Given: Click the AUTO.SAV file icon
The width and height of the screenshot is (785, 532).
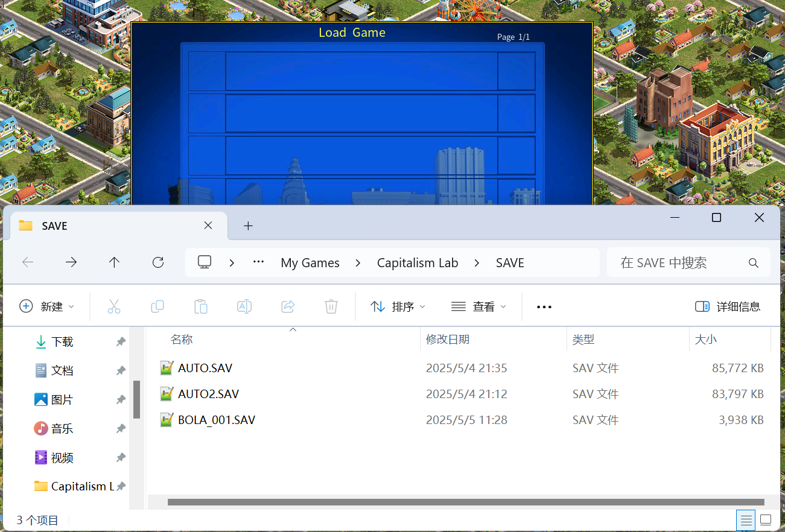Looking at the screenshot, I should [x=167, y=368].
